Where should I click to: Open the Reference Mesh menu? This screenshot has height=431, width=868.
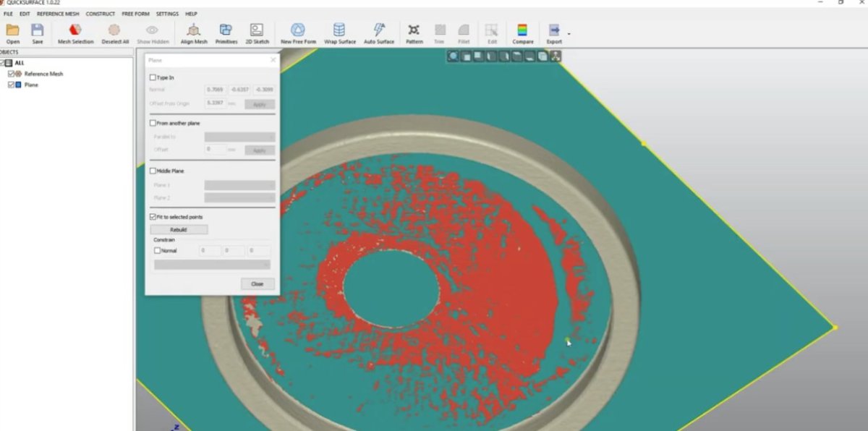point(58,13)
